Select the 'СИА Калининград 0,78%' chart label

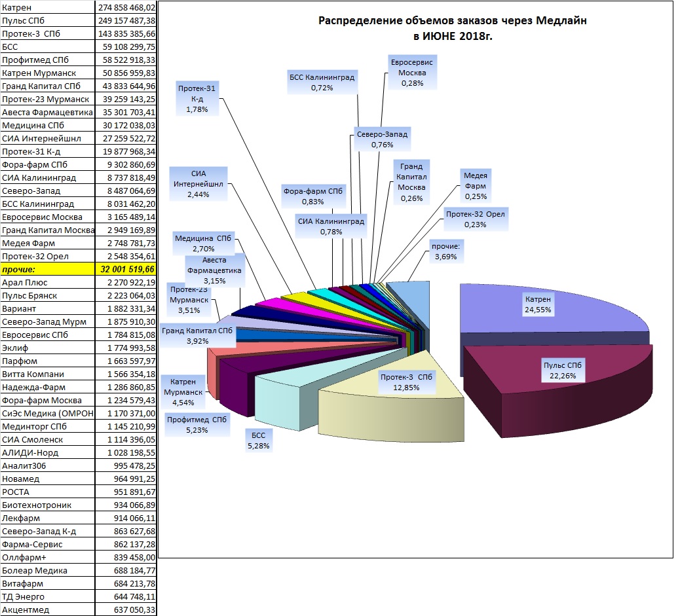331,226
